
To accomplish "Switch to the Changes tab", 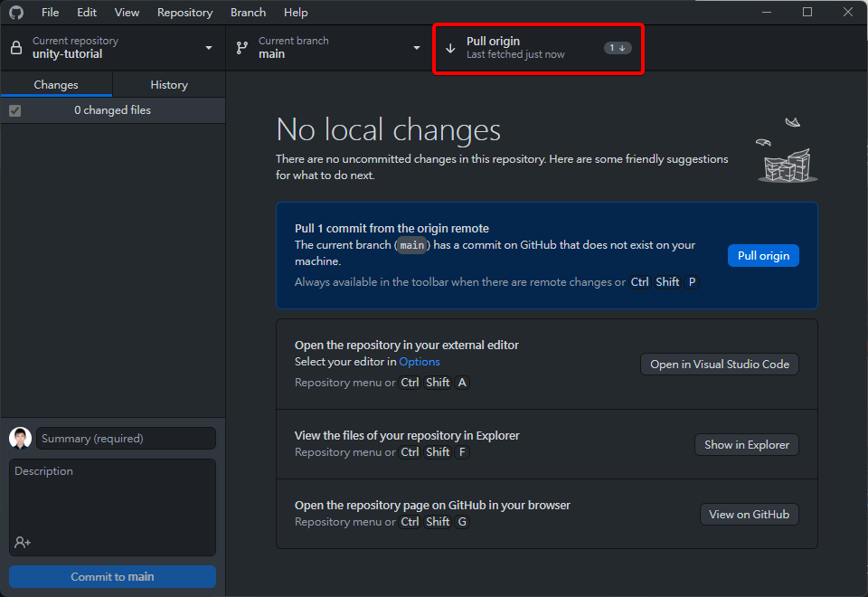I will point(56,85).
